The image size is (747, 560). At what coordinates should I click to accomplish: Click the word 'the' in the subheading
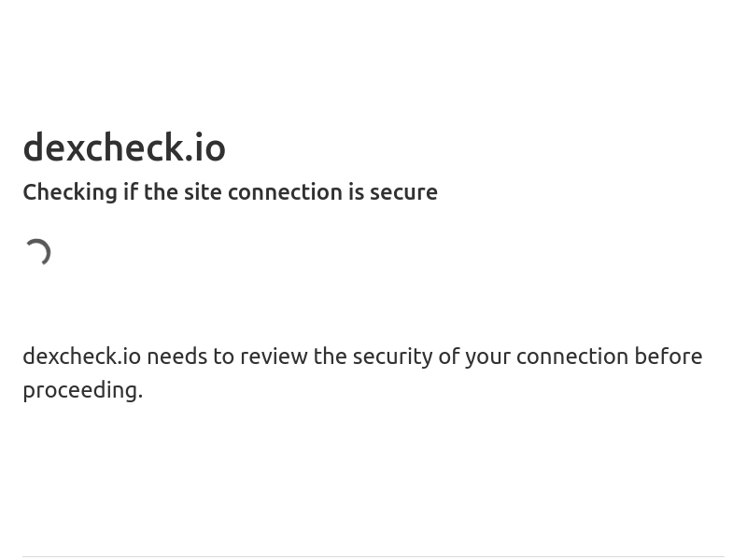click(161, 192)
